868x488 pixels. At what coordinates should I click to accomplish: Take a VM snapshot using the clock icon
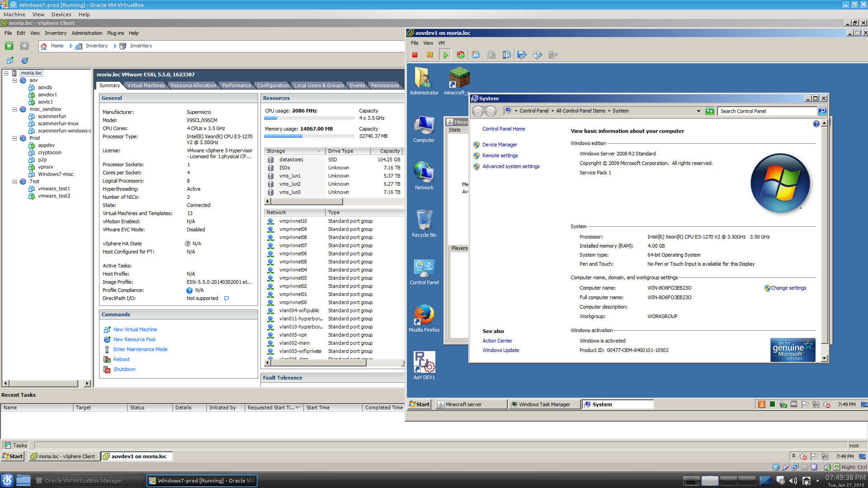[x=476, y=55]
